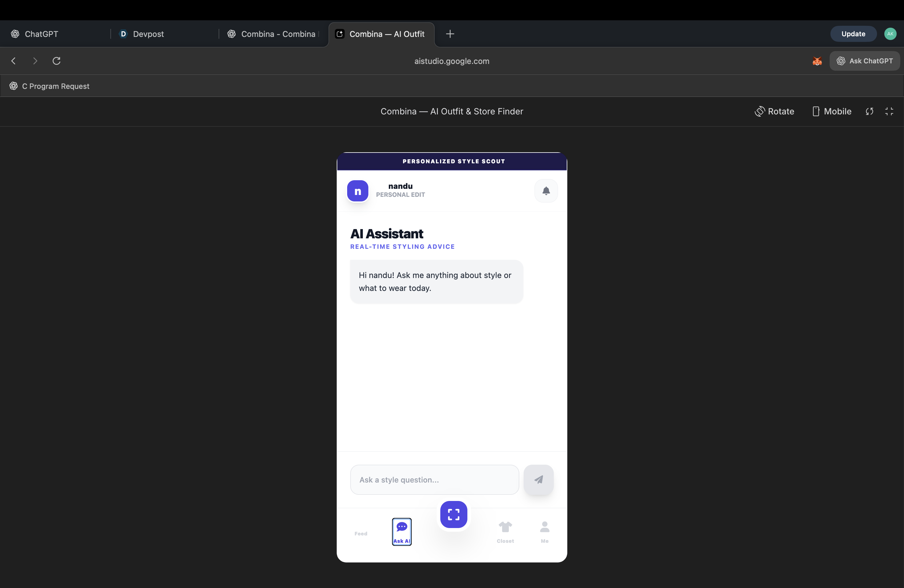Tap the purple scan outfit button
Image resolution: width=904 pixels, height=588 pixels.
[454, 514]
